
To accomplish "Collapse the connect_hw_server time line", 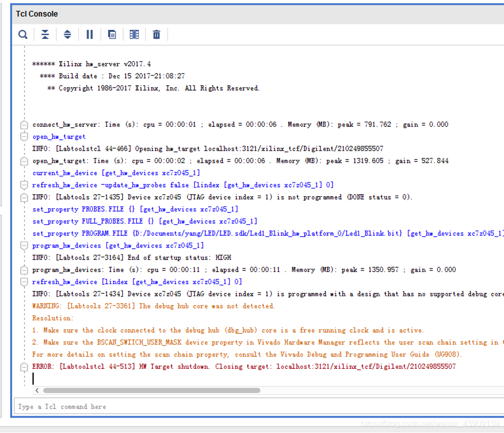I will point(24,125).
